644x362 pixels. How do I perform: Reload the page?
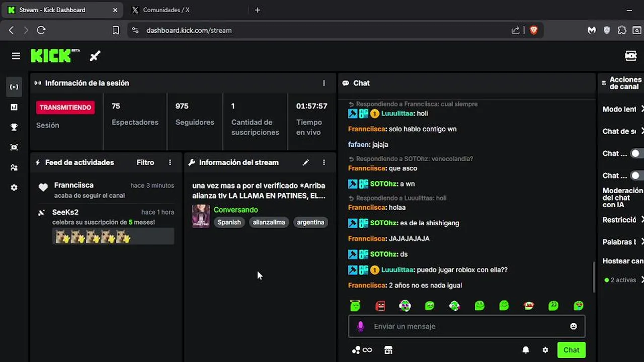[41, 30]
